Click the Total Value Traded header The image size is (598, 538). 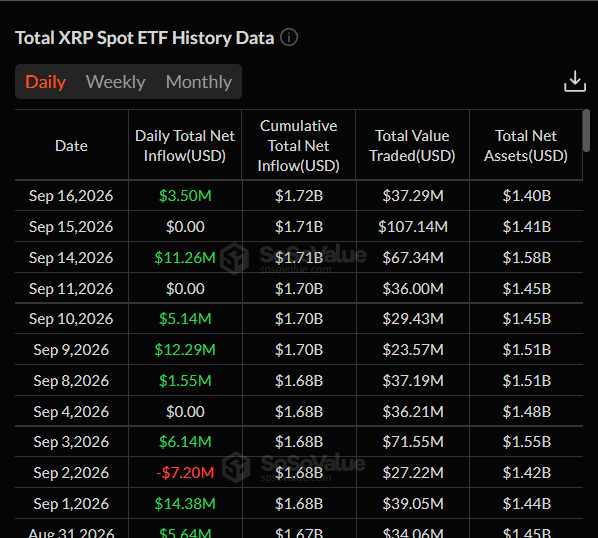tap(412, 146)
